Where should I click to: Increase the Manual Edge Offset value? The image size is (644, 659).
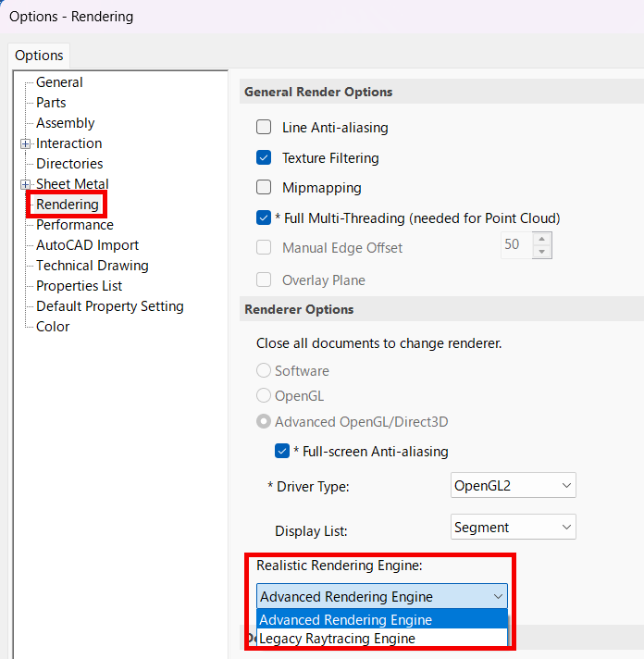541,239
